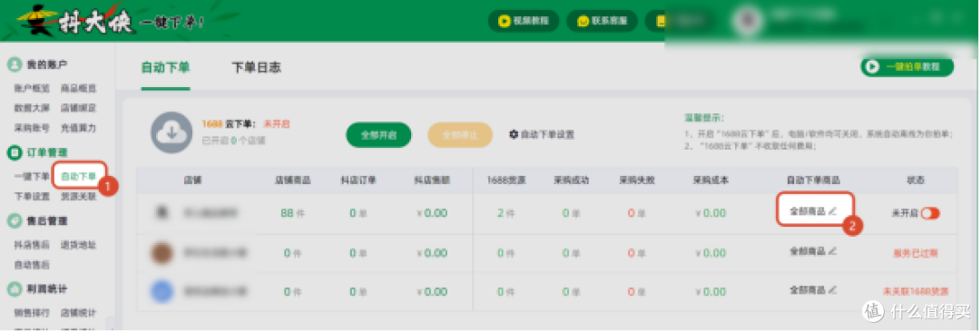Open 采购账号 in the sidebar

click(x=32, y=128)
